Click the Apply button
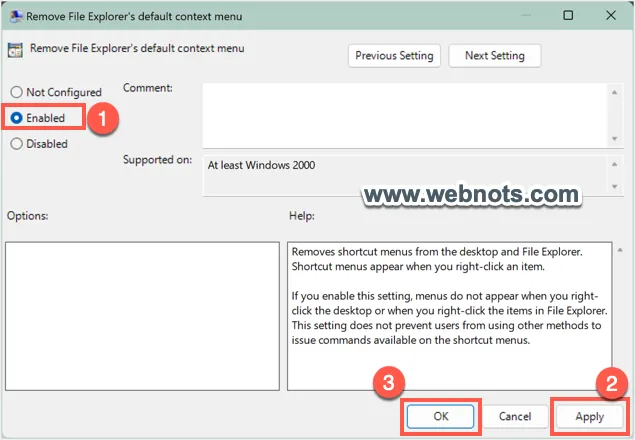This screenshot has height=440, width=635. tap(590, 416)
